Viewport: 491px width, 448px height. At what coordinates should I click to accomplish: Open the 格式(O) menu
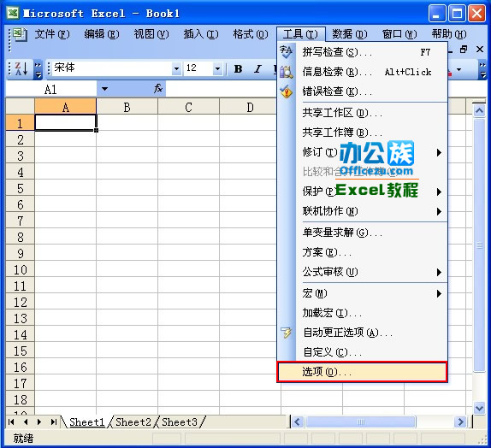[x=251, y=34]
